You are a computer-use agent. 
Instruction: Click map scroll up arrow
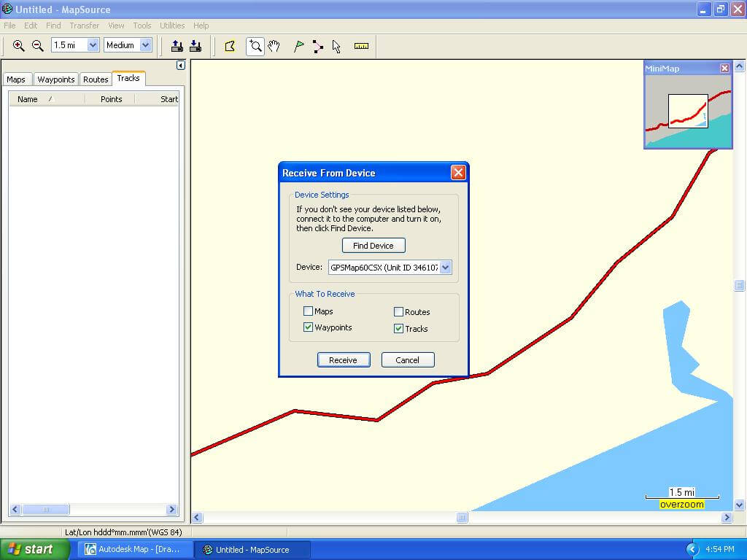pos(740,66)
